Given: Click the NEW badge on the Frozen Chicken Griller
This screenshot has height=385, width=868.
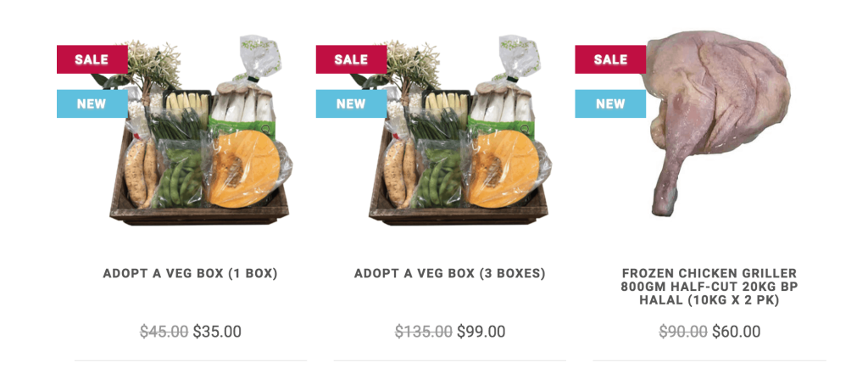Looking at the screenshot, I should pyautogui.click(x=610, y=103).
